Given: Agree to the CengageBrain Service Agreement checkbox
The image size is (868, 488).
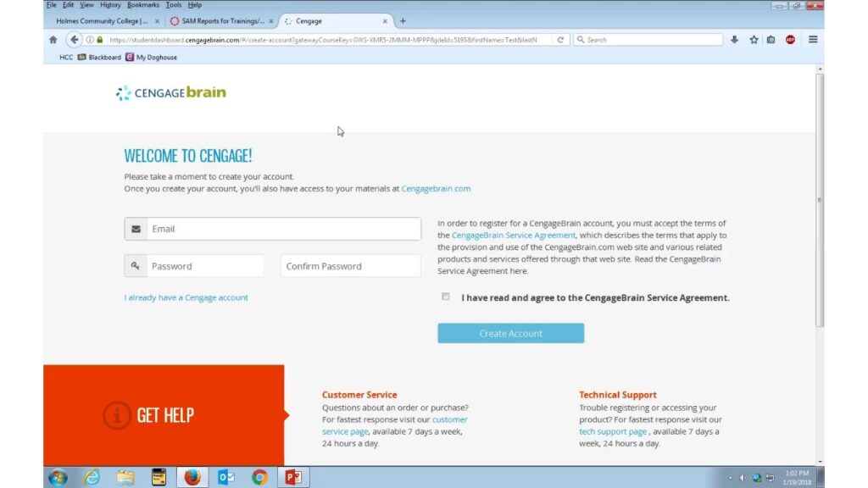Looking at the screenshot, I should 446,297.
